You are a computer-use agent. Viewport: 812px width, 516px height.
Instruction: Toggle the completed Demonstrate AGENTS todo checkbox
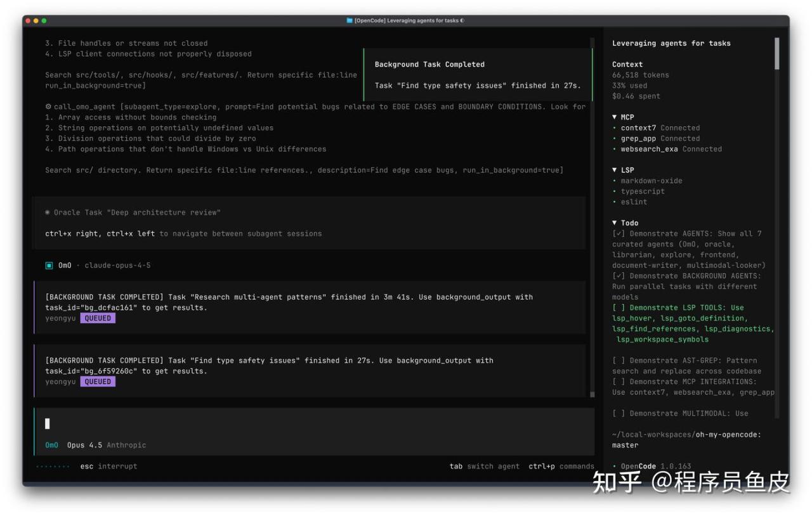[619, 233]
